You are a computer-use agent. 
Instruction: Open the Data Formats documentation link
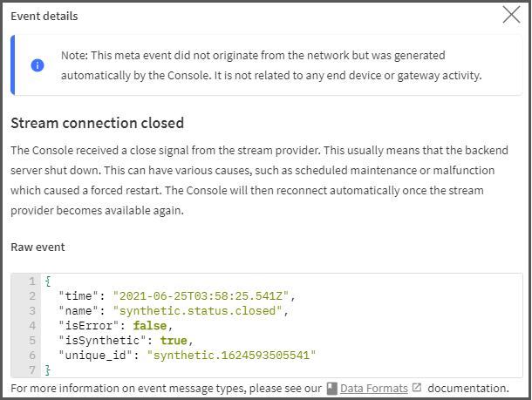[374, 388]
